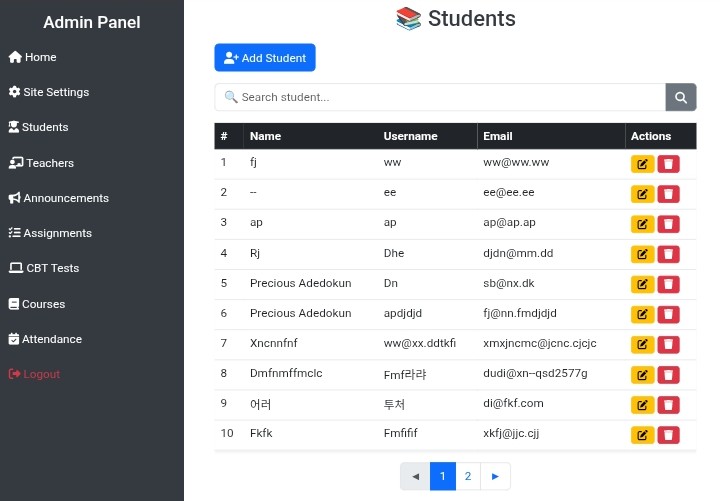Focus the Search student input field
The image size is (720, 501).
(440, 97)
